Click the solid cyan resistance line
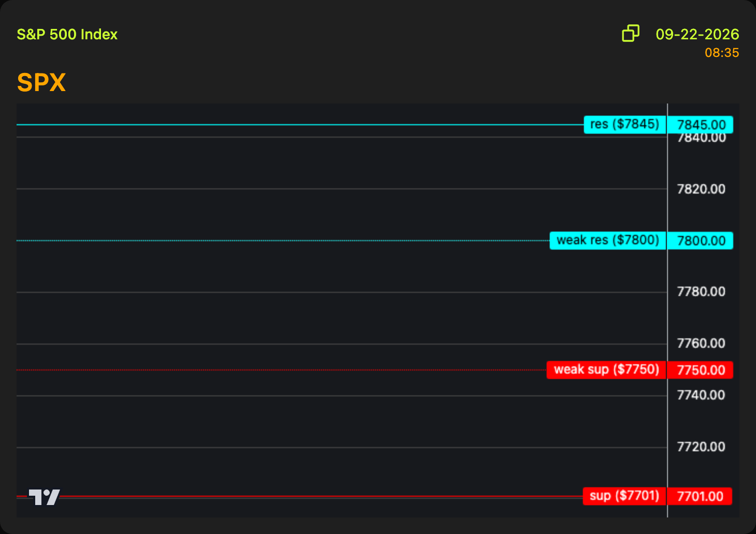Screen dimensions: 756x534 tap(300, 125)
